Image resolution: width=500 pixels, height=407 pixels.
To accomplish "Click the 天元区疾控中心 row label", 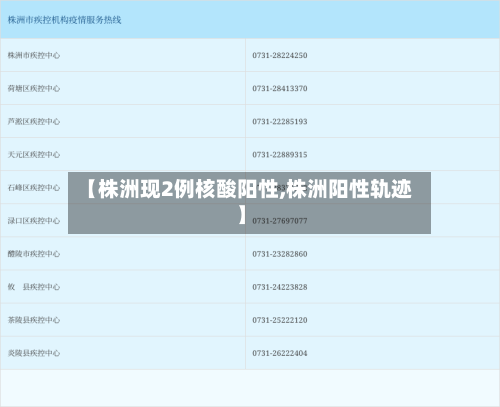I will click(34, 155).
